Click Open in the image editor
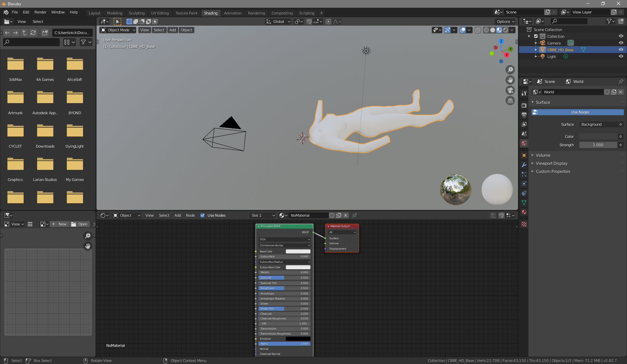 pos(80,224)
